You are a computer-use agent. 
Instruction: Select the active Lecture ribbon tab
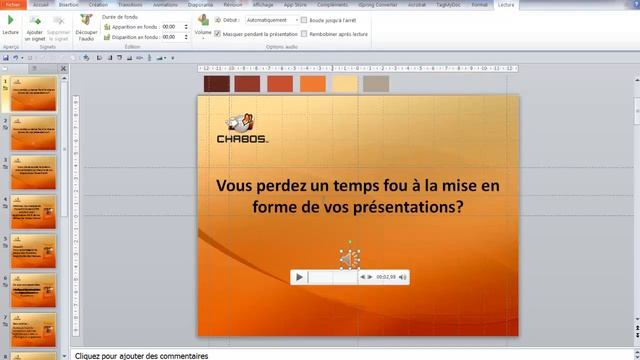coord(506,4)
